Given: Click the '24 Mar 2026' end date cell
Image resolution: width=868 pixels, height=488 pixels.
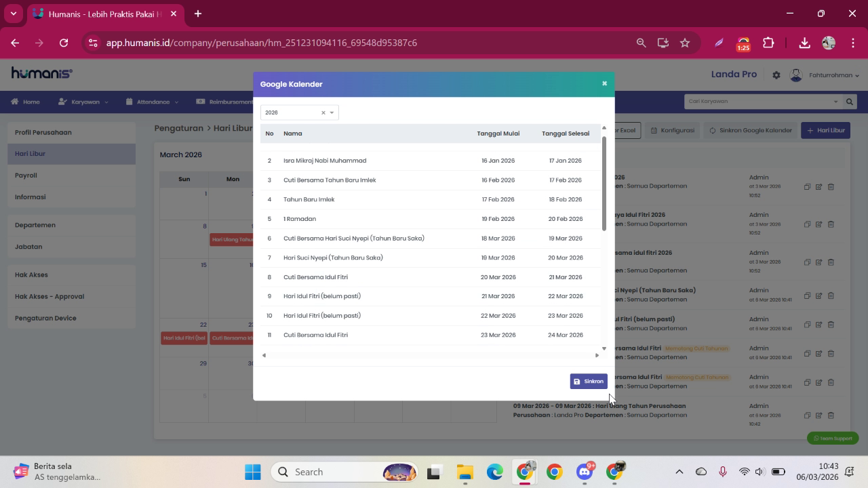Looking at the screenshot, I should (566, 335).
